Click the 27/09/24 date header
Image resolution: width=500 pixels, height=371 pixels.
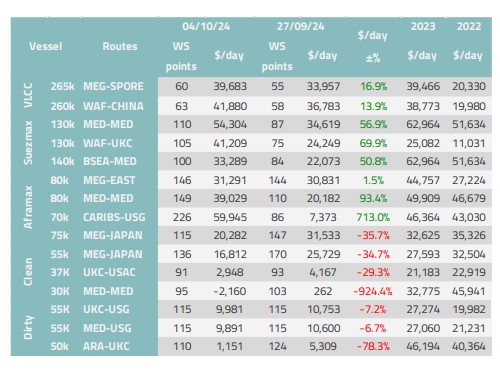click(300, 26)
